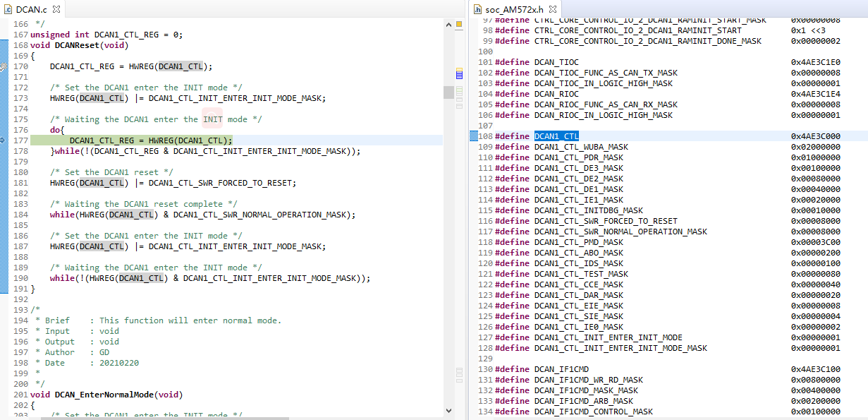Click the DCAN1_CTL_EIE_MASK definition
Viewport: 868px width, 420px height.
click(x=579, y=305)
